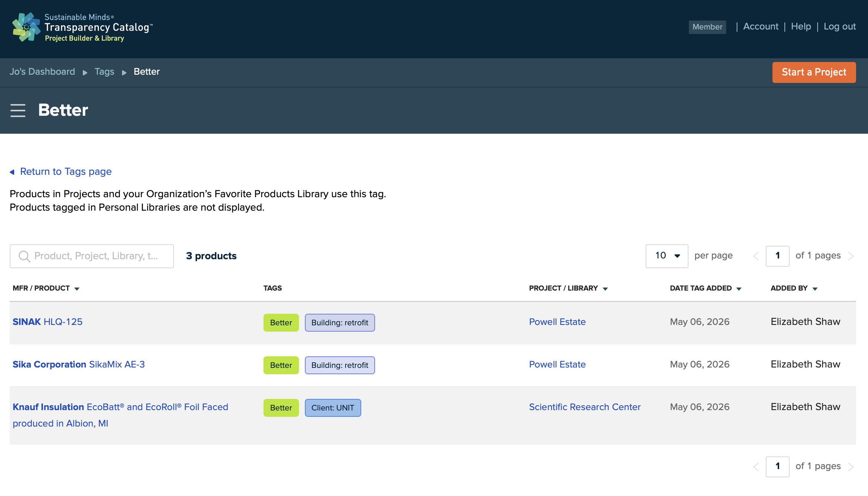Image resolution: width=868 pixels, height=496 pixels.
Task: Click the Better breadcrumb item
Action: 147,72
